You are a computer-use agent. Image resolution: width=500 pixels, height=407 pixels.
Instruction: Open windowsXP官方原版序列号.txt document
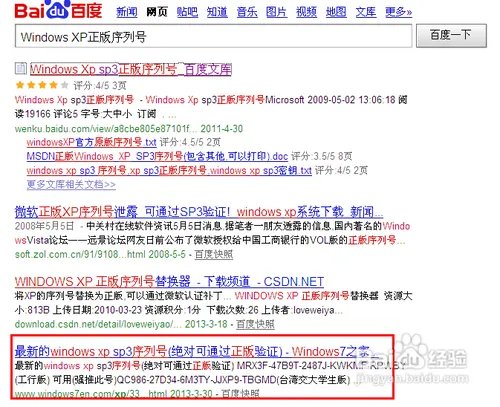click(x=91, y=142)
